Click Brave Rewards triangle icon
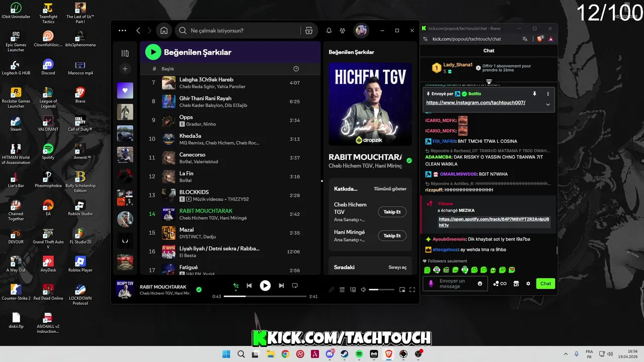This screenshot has width=644, height=362. point(550,39)
